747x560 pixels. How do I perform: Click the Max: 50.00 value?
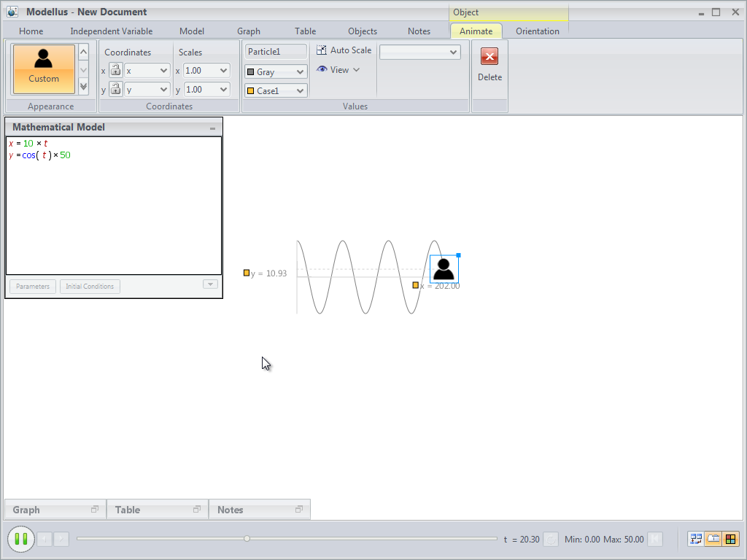tap(624, 540)
